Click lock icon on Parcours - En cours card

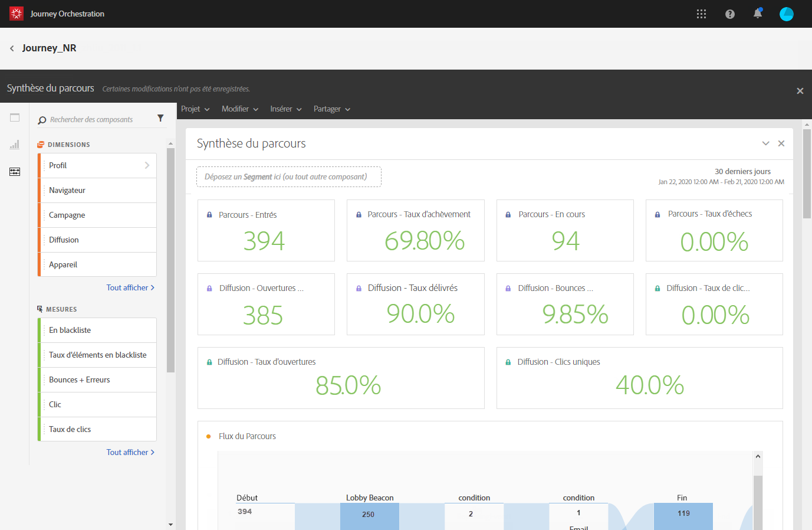pyautogui.click(x=508, y=215)
